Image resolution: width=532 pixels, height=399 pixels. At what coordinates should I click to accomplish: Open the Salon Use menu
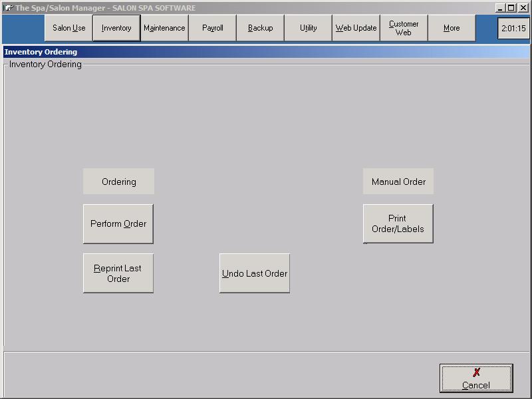68,28
